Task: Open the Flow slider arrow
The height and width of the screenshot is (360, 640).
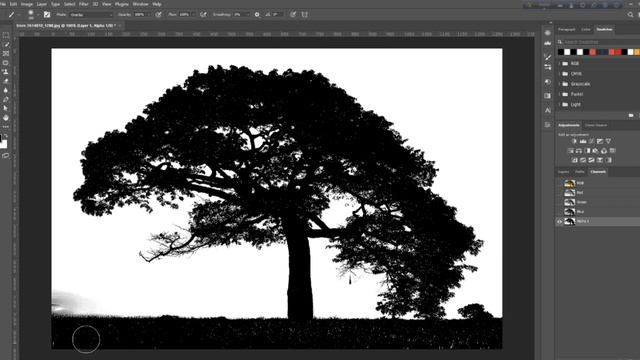Action: click(193, 15)
